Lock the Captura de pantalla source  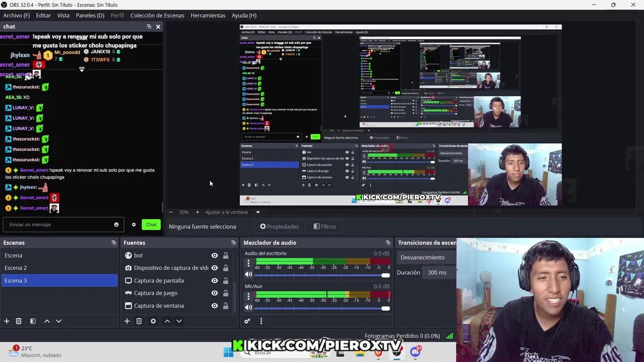[x=225, y=281]
